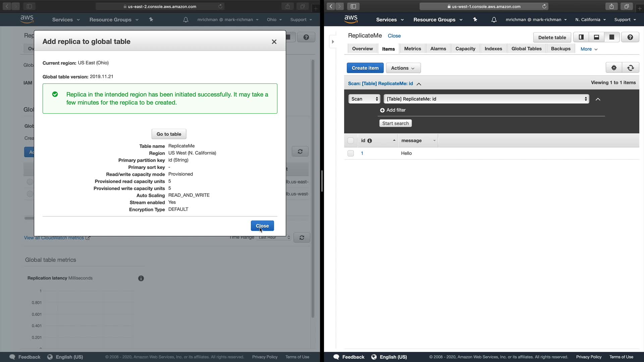Screen dimensions: 644x362
Task: Open the Backups tab
Action: tap(560, 49)
